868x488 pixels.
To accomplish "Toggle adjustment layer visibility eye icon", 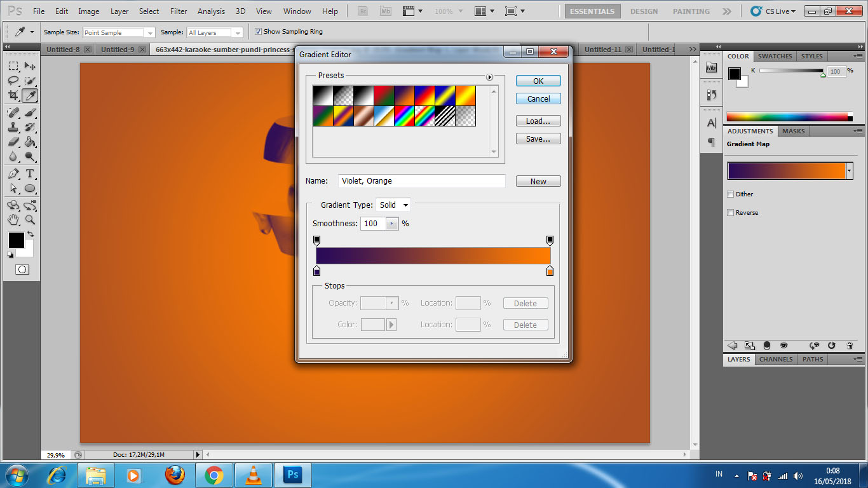I will tap(784, 346).
